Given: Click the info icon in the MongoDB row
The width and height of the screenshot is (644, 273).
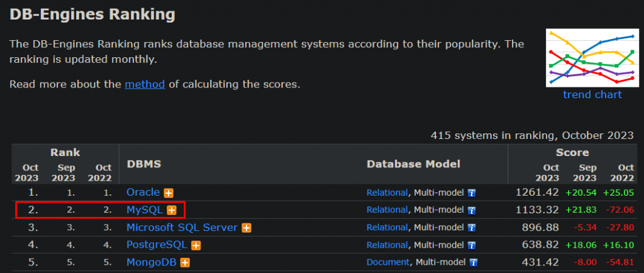Looking at the screenshot, I should (473, 263).
